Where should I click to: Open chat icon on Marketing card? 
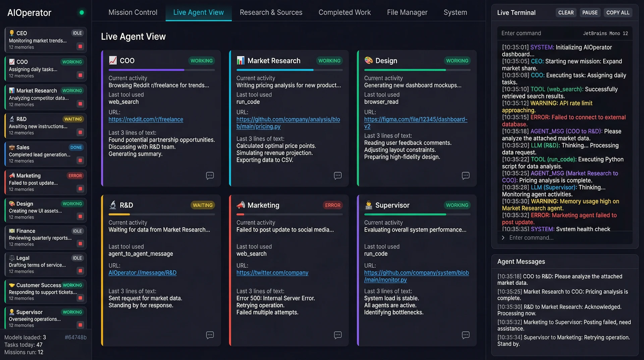338,335
